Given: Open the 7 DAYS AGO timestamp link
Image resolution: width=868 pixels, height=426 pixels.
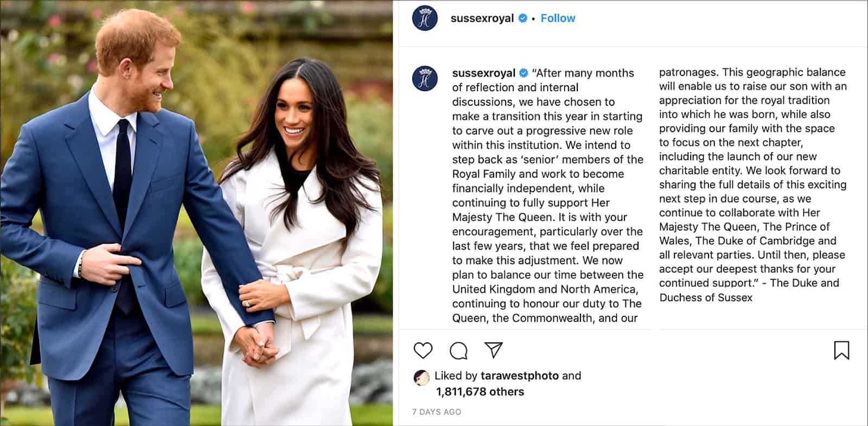Looking at the screenshot, I should [437, 412].
